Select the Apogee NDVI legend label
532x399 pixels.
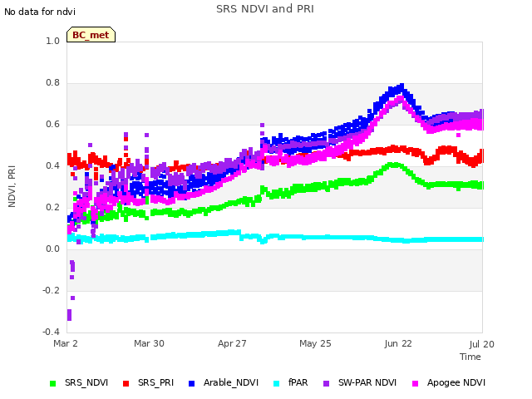pyautogui.click(x=456, y=382)
